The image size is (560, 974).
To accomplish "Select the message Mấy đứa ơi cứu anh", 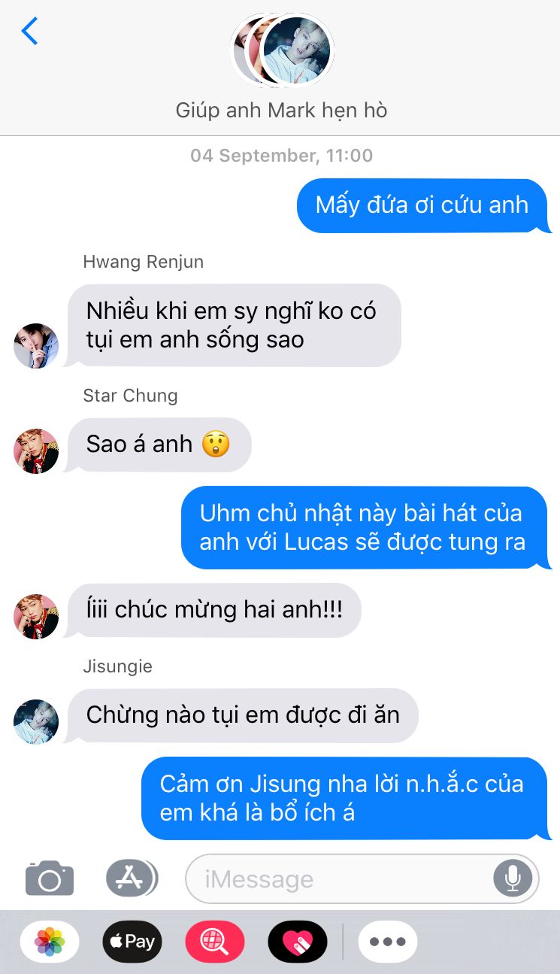I will point(423,205).
